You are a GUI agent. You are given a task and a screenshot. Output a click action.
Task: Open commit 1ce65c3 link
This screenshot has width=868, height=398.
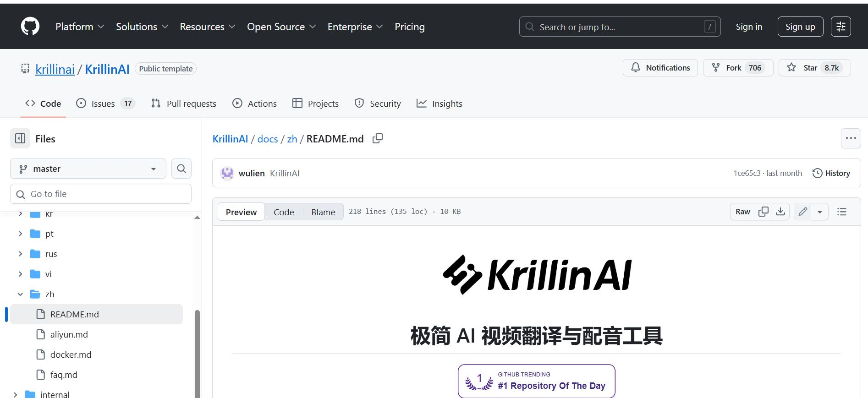(x=747, y=173)
